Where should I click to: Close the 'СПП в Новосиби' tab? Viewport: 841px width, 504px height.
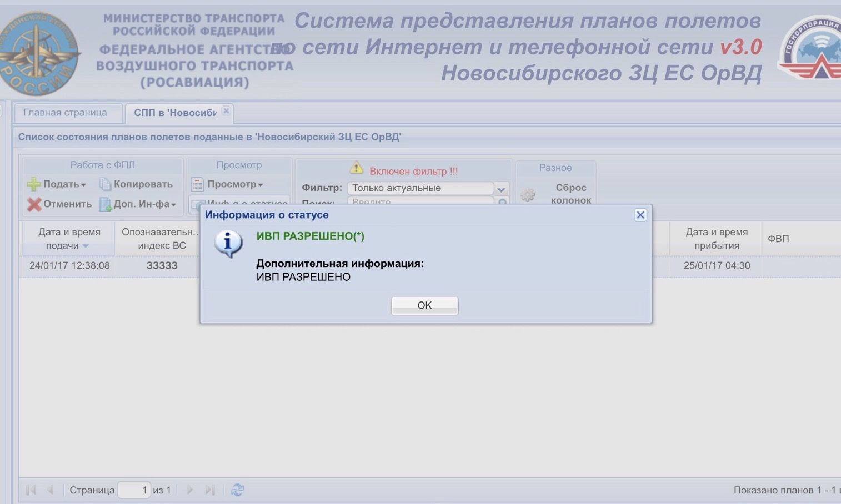(x=226, y=110)
